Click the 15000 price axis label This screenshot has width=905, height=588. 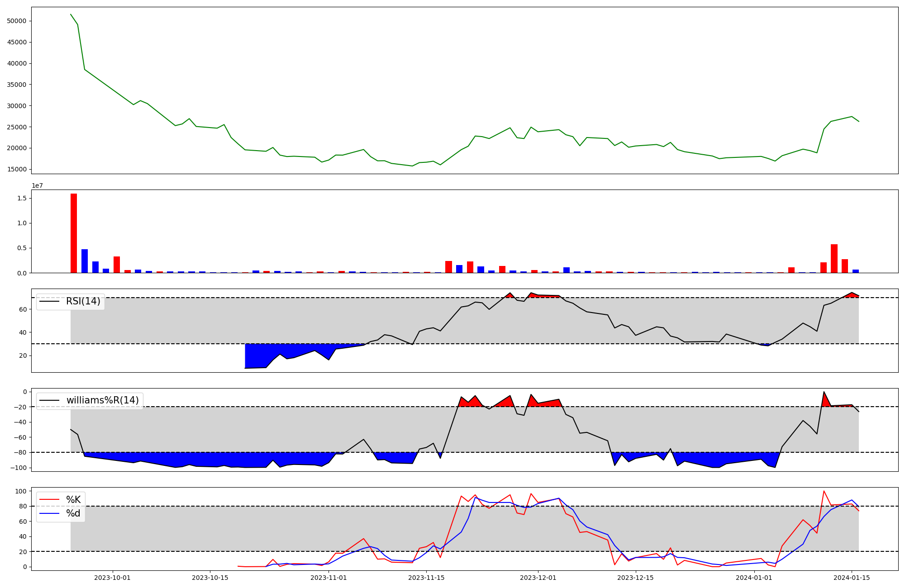[17, 170]
